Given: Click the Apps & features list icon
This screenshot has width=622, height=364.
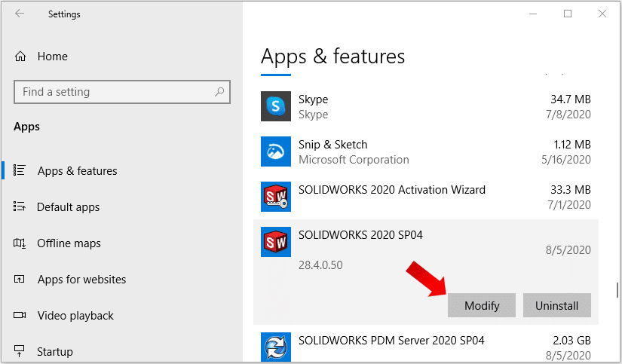Looking at the screenshot, I should click(20, 170).
